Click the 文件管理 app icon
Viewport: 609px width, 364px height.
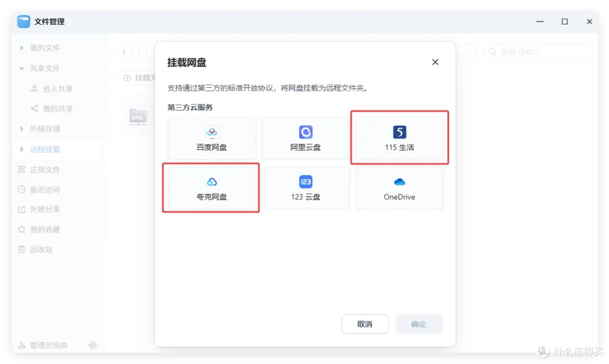(x=24, y=22)
